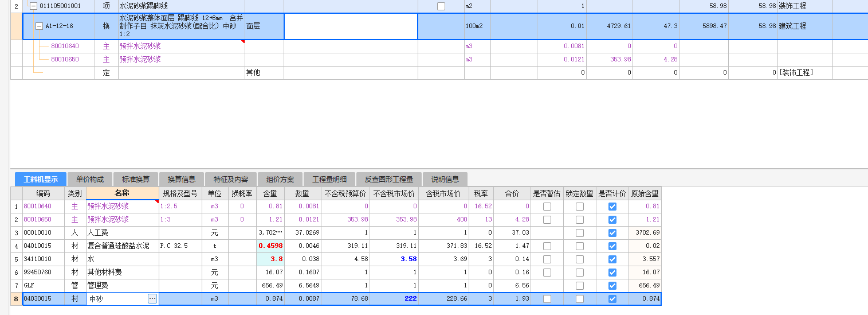Select the 3.8 content cell for 水
The width and height of the screenshot is (868, 315).
[x=270, y=259]
